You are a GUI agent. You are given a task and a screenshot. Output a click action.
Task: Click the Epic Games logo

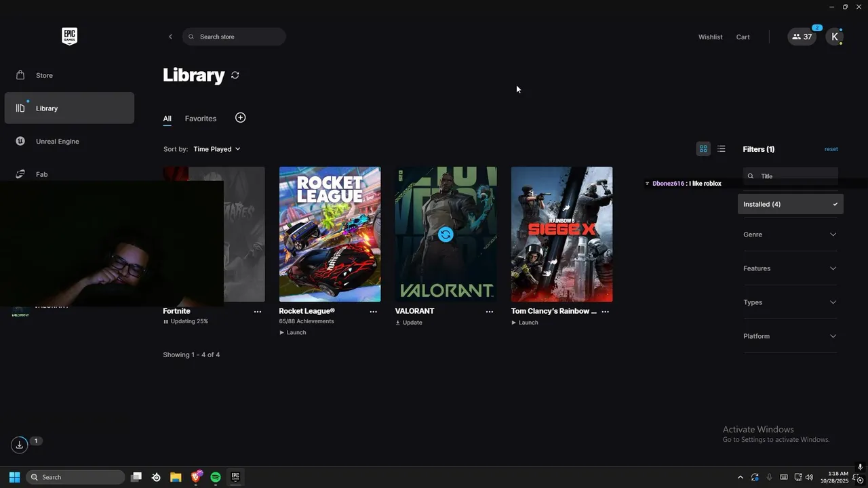pyautogui.click(x=69, y=37)
